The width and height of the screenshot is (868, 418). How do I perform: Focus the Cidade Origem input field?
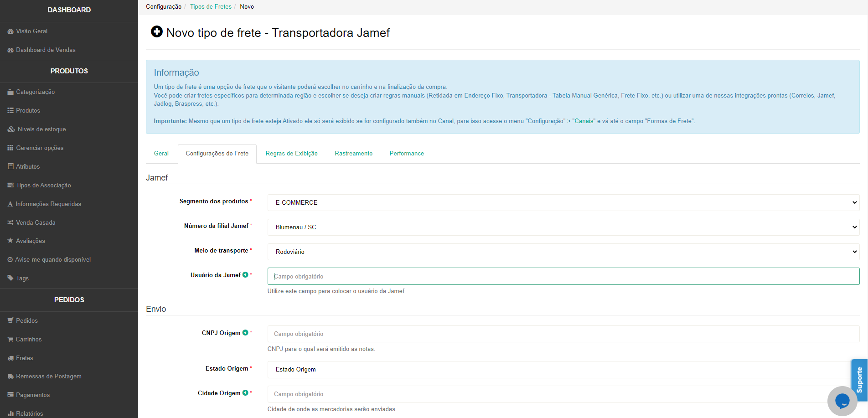tap(563, 394)
